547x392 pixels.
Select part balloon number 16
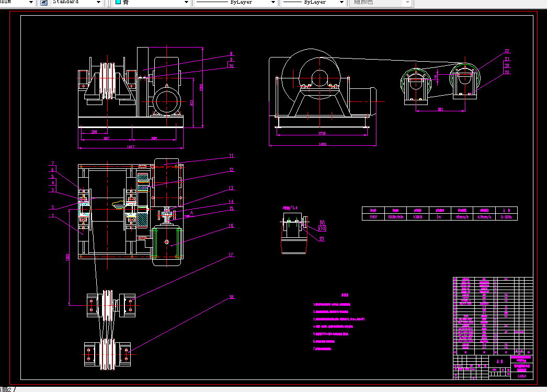231,226
